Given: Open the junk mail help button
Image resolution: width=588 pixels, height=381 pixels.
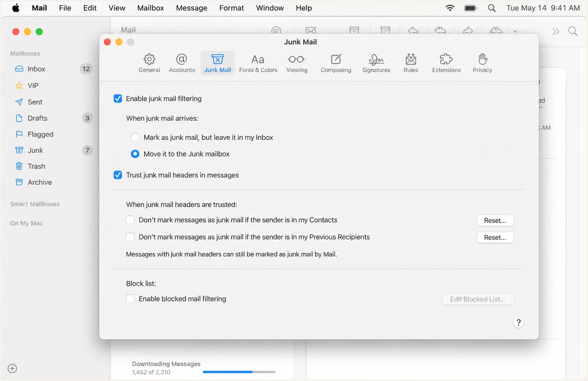Looking at the screenshot, I should click(x=519, y=322).
